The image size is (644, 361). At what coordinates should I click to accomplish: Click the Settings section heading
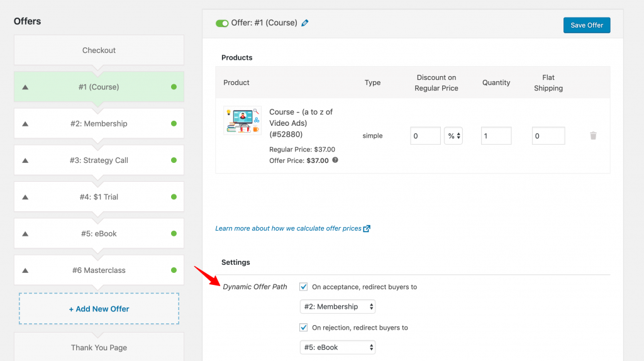(x=235, y=262)
